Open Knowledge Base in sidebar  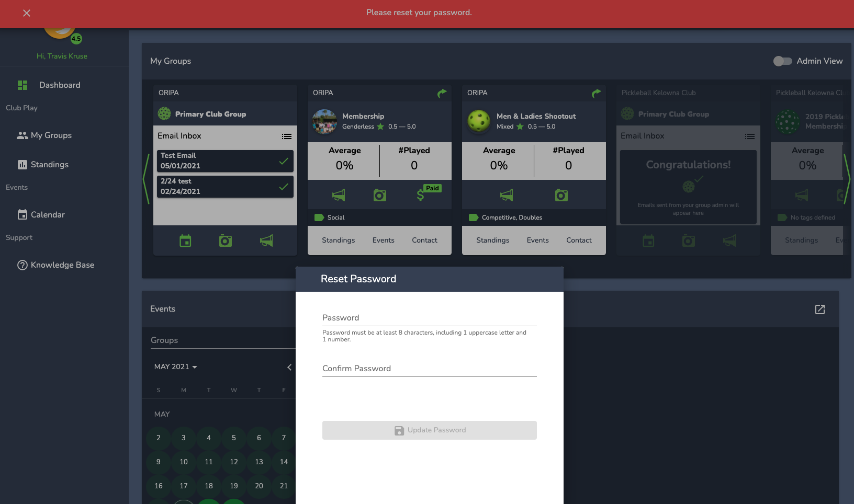(62, 265)
